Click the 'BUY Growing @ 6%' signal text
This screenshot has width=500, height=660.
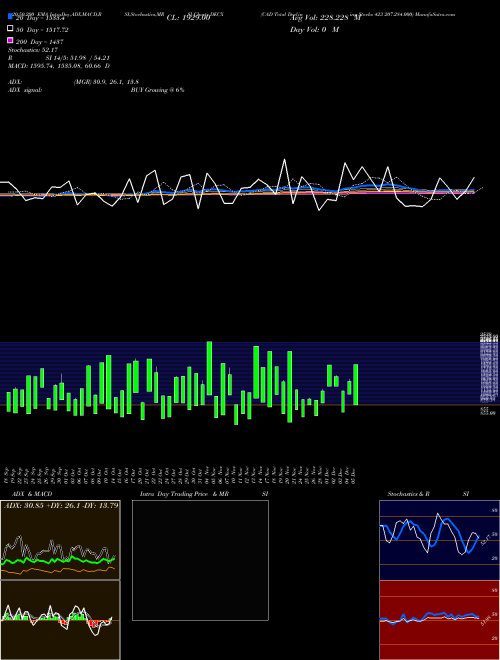157,90
